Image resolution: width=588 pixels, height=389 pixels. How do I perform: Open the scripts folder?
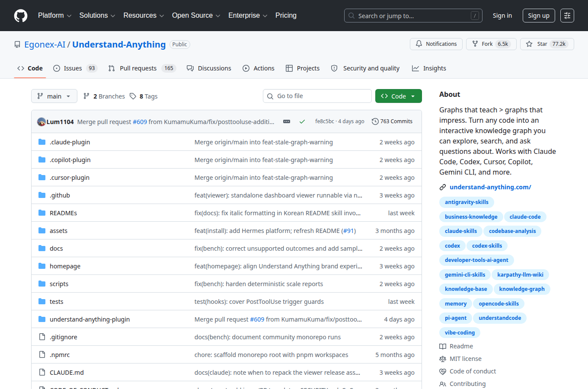pyautogui.click(x=59, y=284)
